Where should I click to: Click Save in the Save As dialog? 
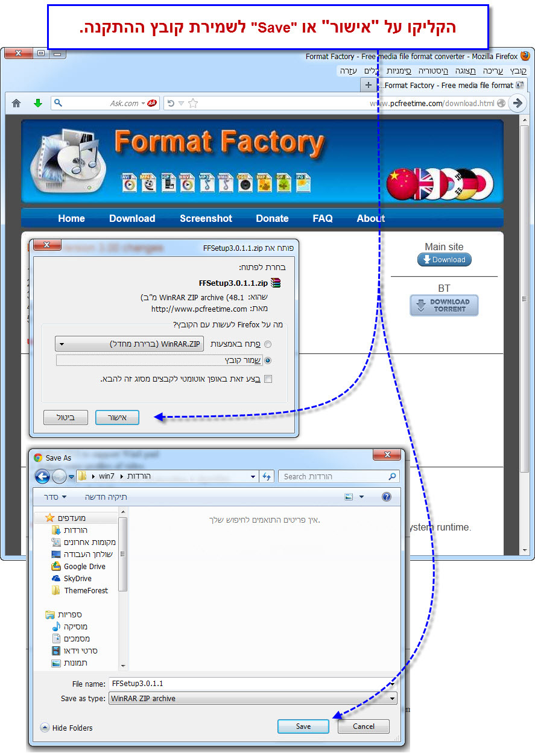[x=303, y=726]
